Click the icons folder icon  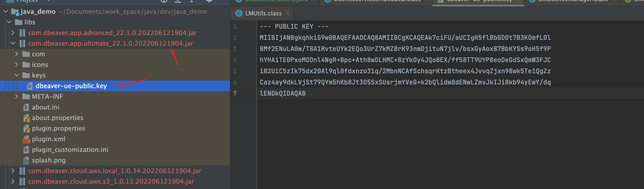(x=26, y=65)
